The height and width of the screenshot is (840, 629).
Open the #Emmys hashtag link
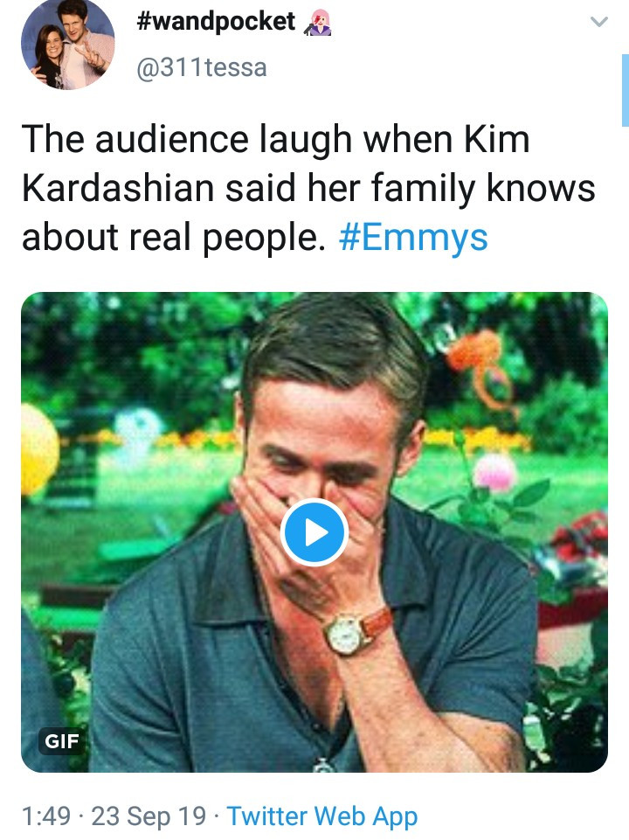(x=412, y=236)
